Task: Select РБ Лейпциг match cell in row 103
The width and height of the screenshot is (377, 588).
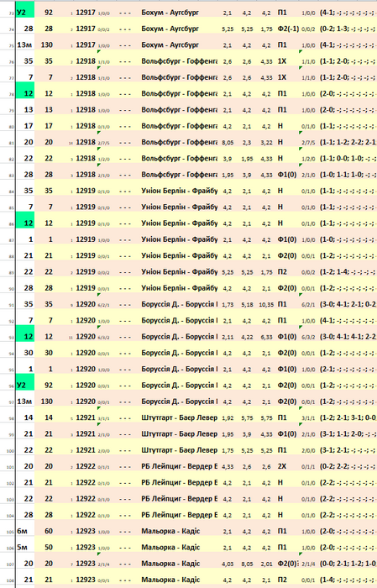Action: point(179,499)
